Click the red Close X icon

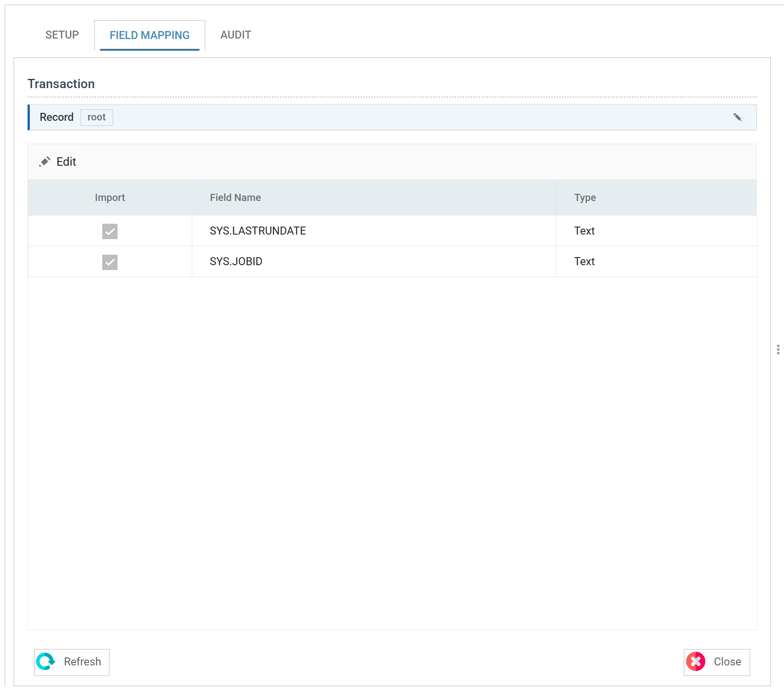(695, 662)
